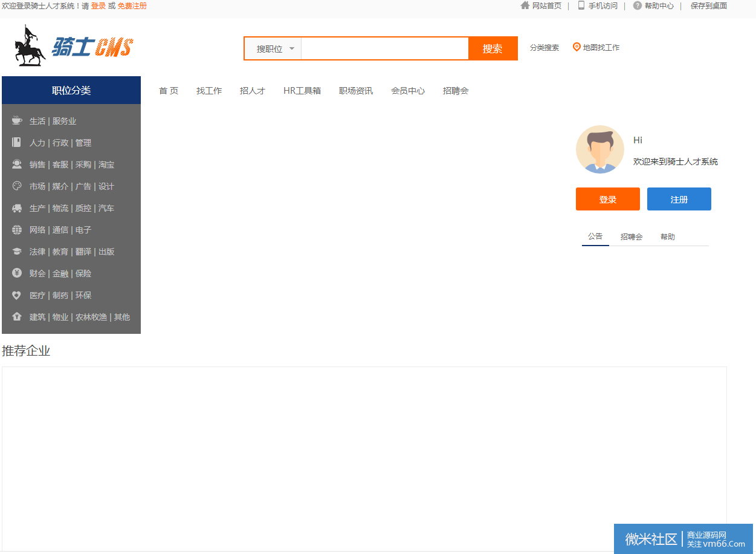
Task: Select 广告 job category
Action: coord(83,186)
